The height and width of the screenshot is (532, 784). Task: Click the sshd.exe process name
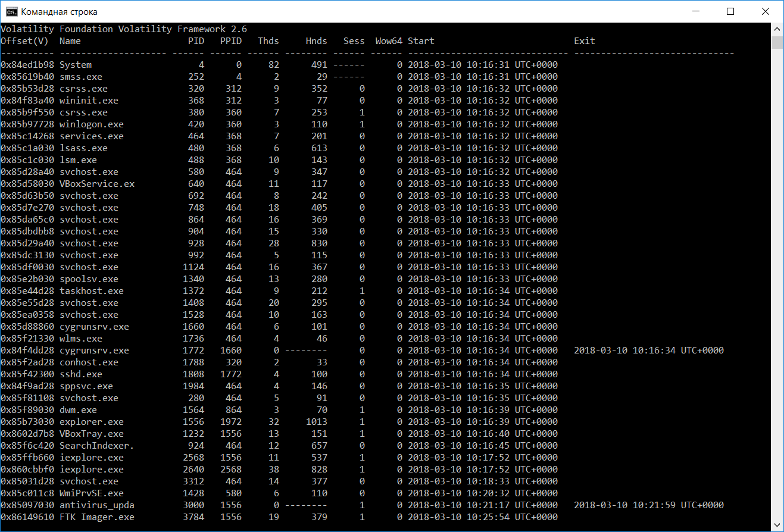(x=81, y=374)
